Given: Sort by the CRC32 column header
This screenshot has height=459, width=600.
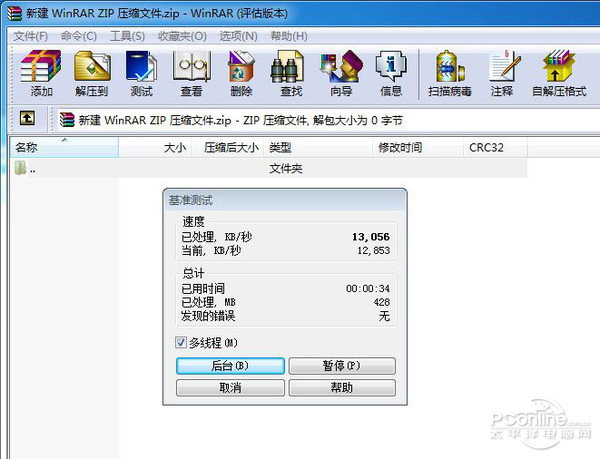Looking at the screenshot, I should tap(495, 147).
